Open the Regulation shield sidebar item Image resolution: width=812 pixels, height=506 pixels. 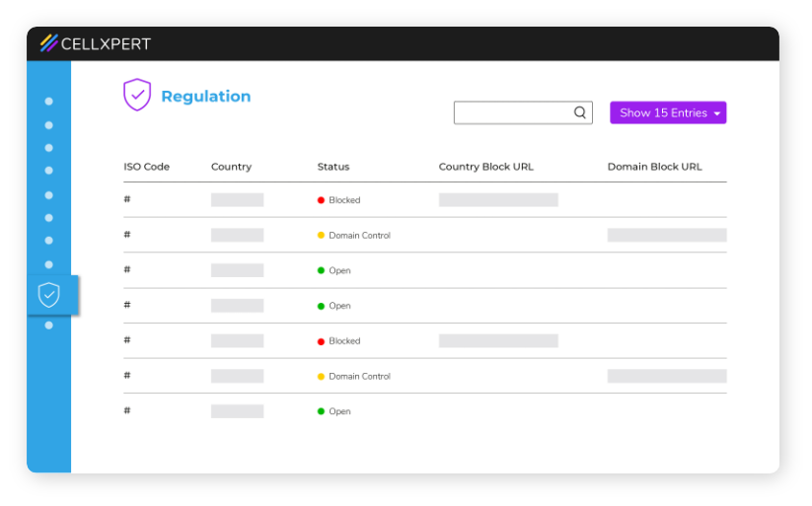click(49, 295)
